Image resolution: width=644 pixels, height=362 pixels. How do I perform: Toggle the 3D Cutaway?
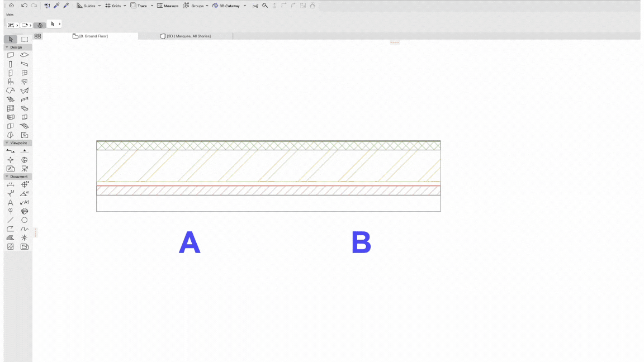click(226, 6)
